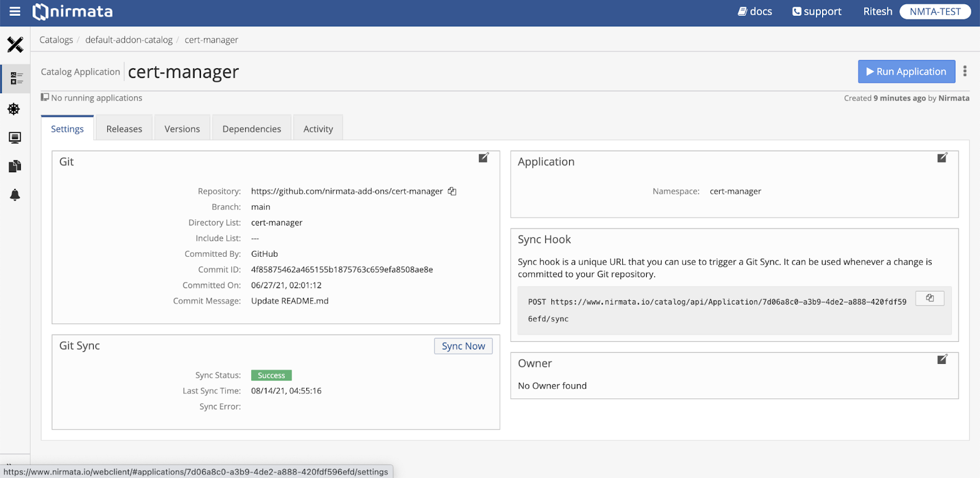Click the cert-manager page title

coord(183,72)
